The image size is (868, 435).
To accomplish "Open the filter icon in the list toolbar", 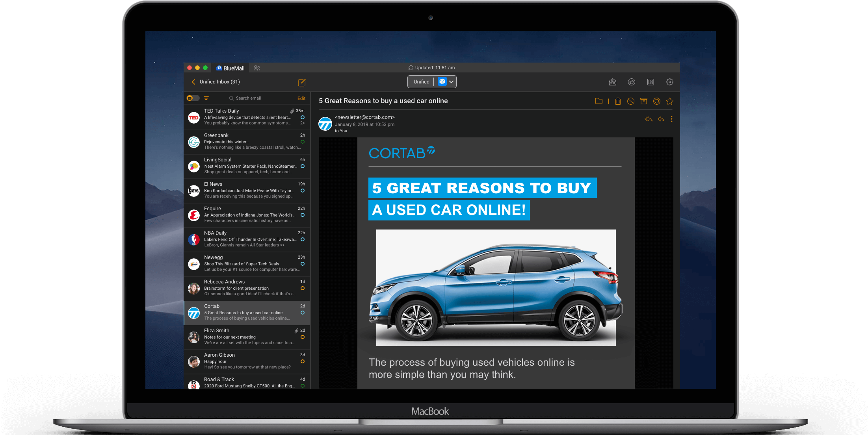I will (x=206, y=98).
